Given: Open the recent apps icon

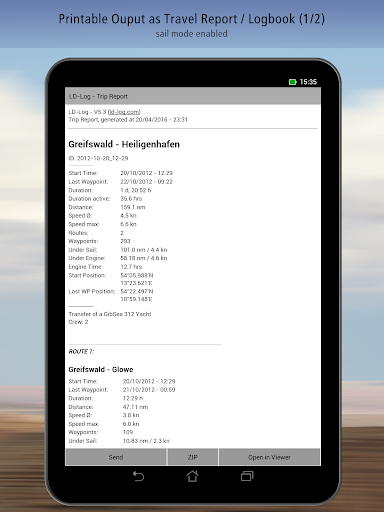Looking at the screenshot, I should (247, 476).
